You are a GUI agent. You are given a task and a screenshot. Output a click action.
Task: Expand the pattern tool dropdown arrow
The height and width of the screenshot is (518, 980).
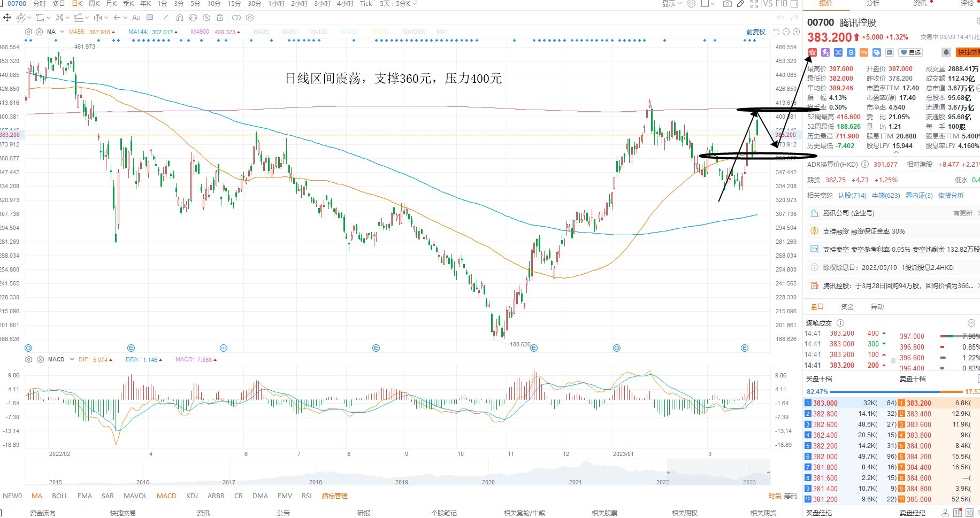click(x=67, y=18)
